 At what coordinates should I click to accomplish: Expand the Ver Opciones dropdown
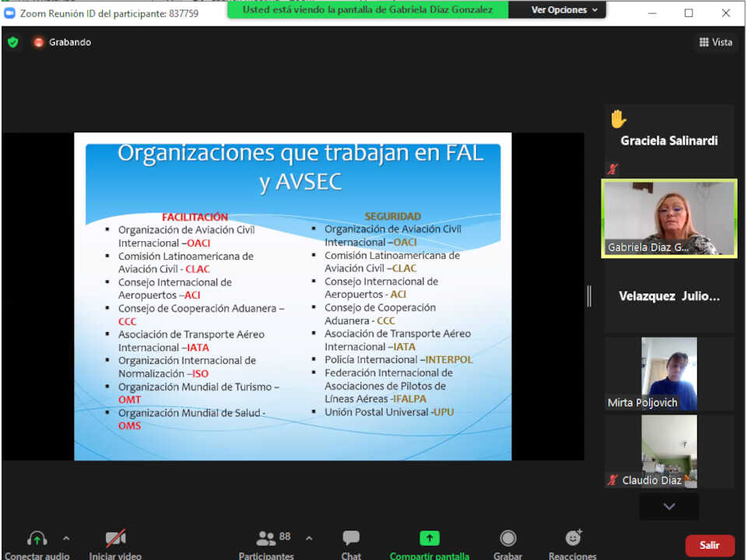point(564,10)
